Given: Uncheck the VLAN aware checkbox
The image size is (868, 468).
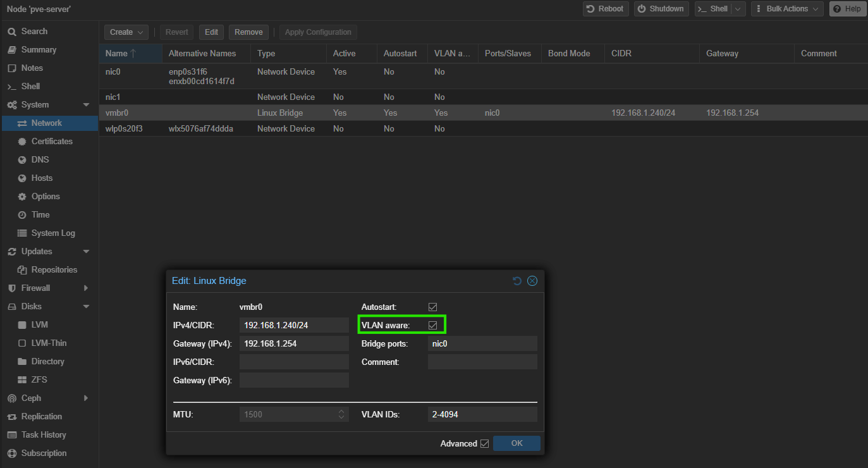Looking at the screenshot, I should click(x=432, y=325).
